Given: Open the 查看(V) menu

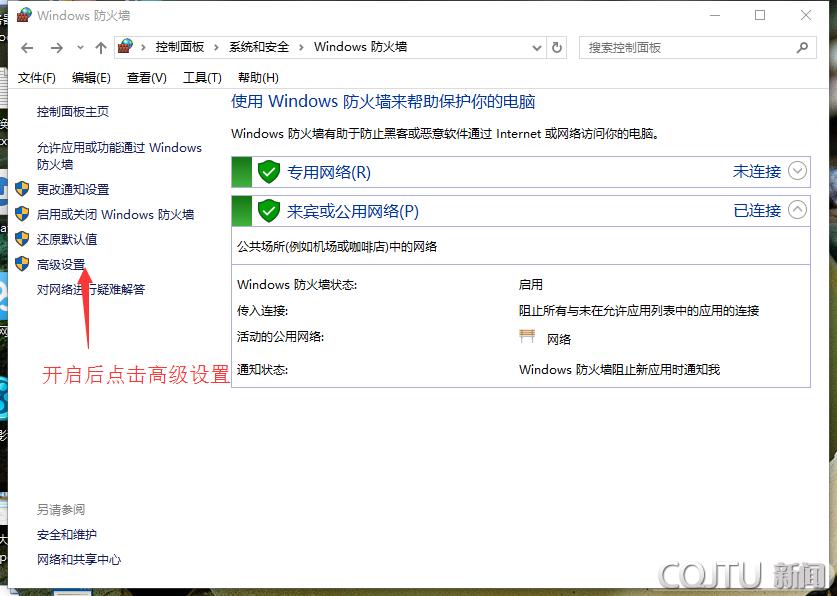Looking at the screenshot, I should click(147, 78).
